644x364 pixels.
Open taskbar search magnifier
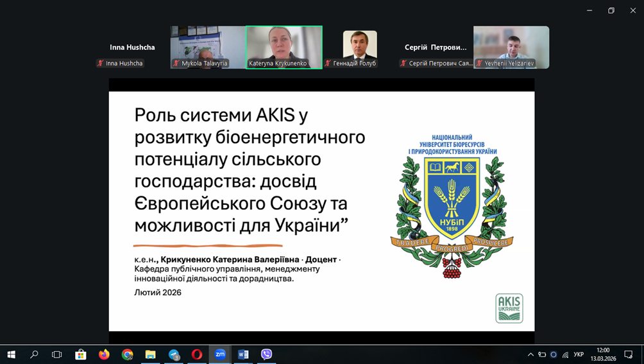click(34, 354)
